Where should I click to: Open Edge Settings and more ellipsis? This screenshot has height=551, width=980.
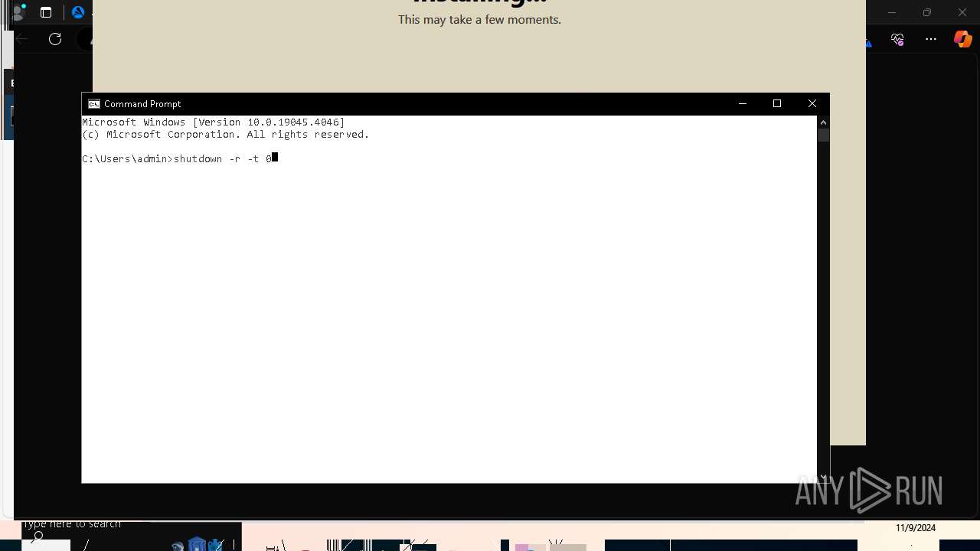931,39
